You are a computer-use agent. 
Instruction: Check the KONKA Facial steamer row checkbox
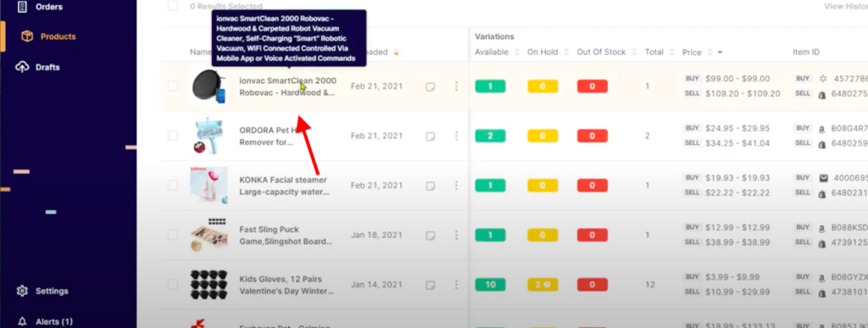click(173, 186)
